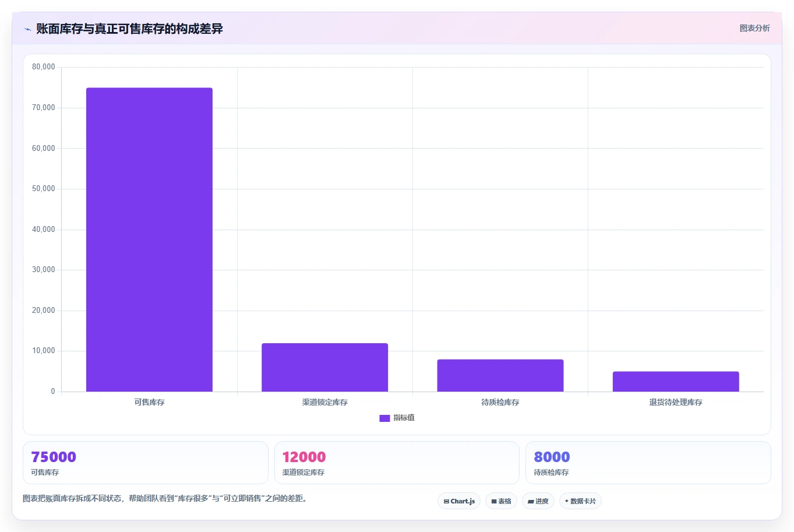Click the 可售库存 bar in chart

click(149, 239)
